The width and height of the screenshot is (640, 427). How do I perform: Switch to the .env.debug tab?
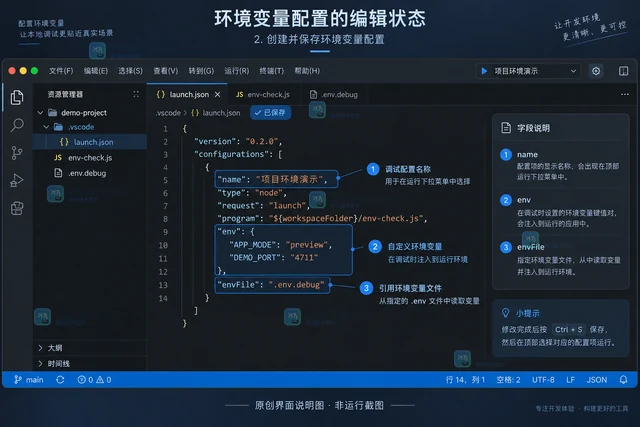click(334, 94)
